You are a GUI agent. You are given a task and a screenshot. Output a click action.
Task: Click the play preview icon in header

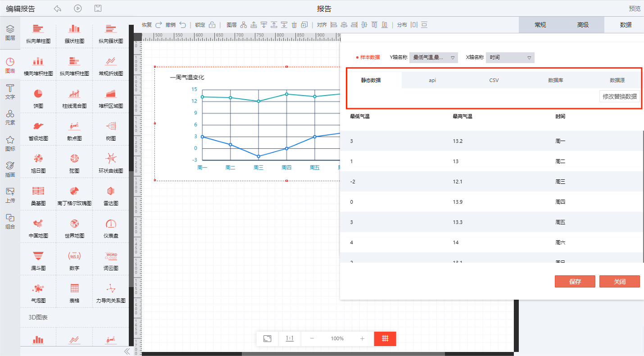[x=78, y=9]
